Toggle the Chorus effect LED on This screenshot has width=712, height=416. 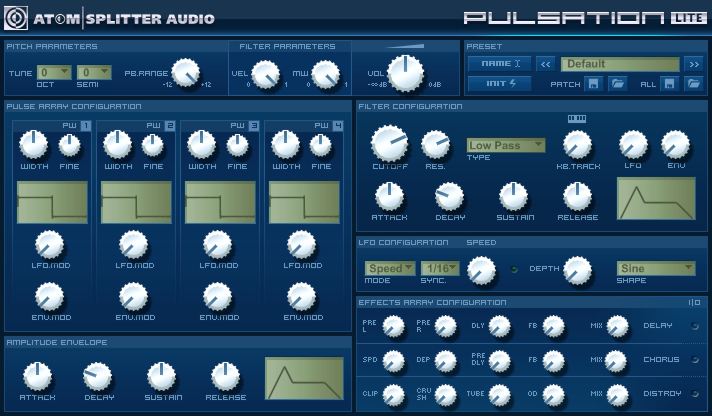694,360
